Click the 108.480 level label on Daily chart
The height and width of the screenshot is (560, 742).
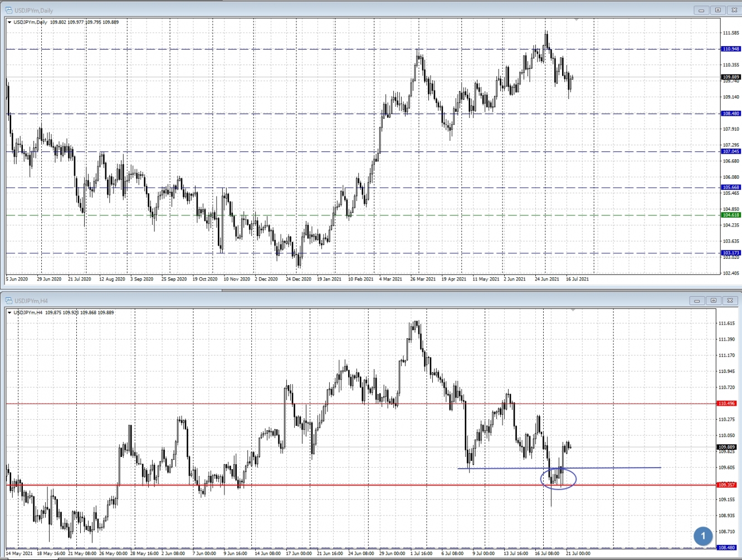pos(731,114)
